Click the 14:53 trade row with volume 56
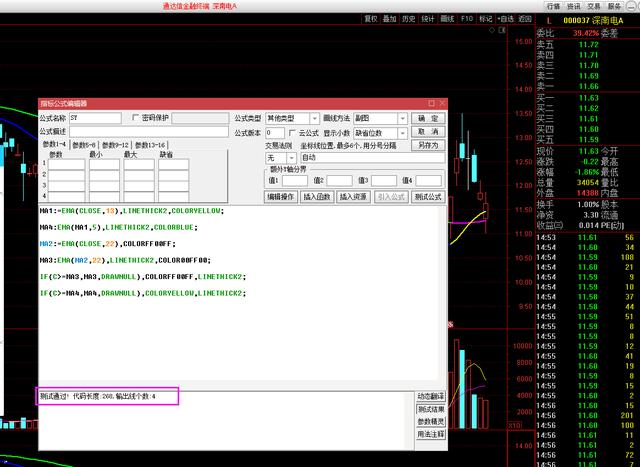The height and width of the screenshot is (467, 640). tap(585, 237)
